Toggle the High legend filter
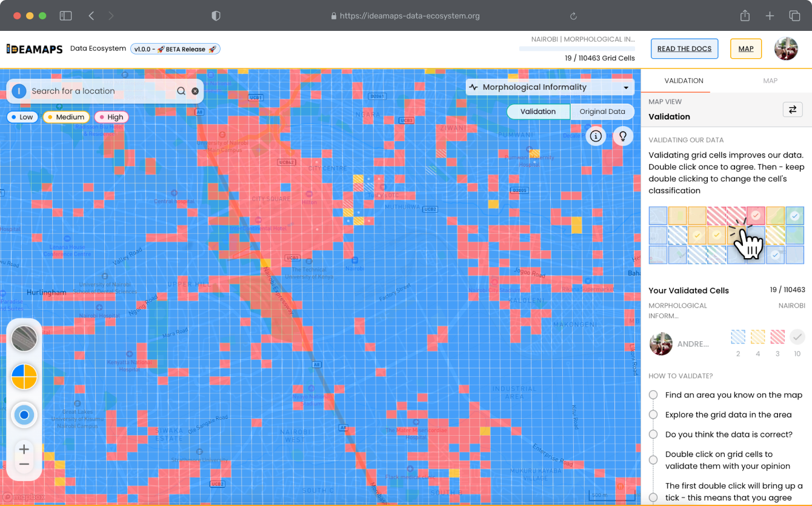The height and width of the screenshot is (506, 812). coord(111,117)
